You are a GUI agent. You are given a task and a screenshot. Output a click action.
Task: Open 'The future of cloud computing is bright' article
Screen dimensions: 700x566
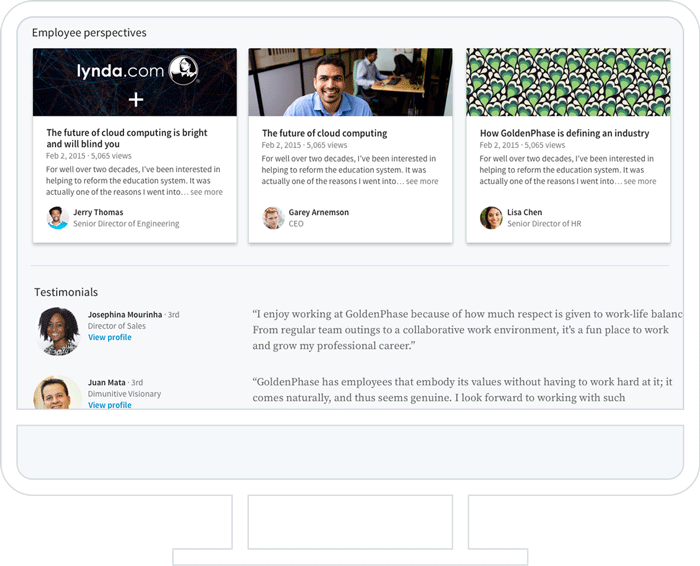pos(127,138)
